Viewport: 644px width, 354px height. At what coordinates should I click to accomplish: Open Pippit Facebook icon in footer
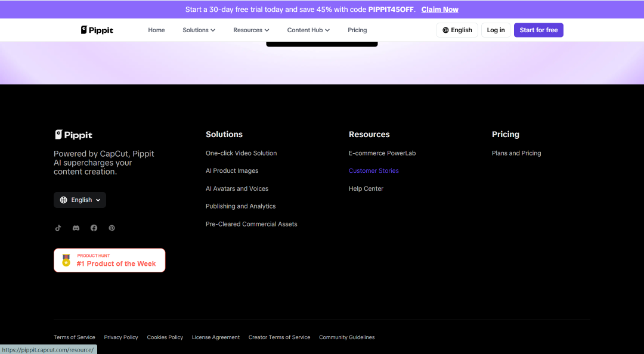coord(94,228)
